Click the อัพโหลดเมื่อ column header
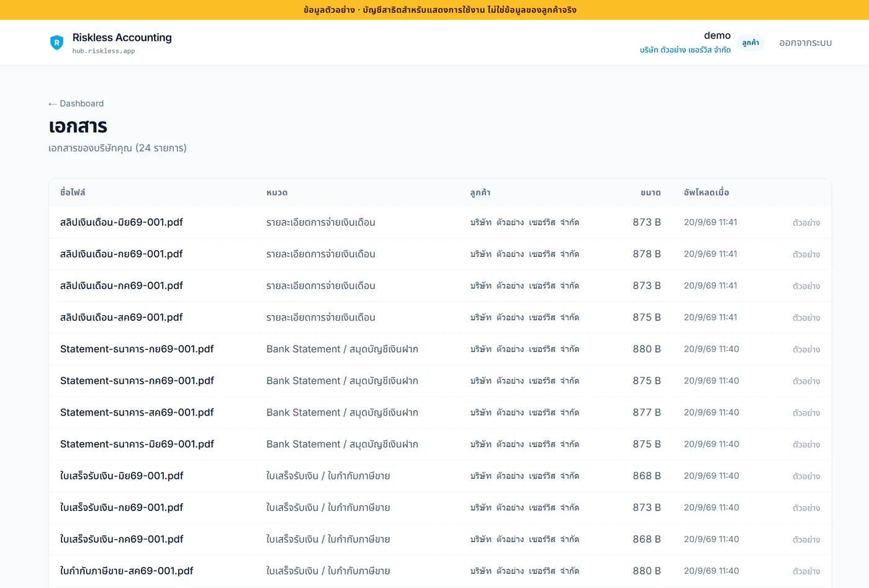Screen dimensions: 869x588 (706, 192)
